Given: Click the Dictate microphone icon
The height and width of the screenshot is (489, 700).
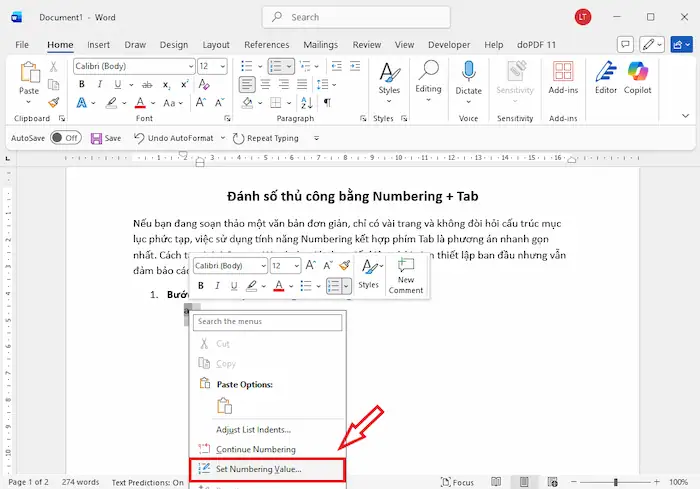Looking at the screenshot, I should [x=468, y=71].
